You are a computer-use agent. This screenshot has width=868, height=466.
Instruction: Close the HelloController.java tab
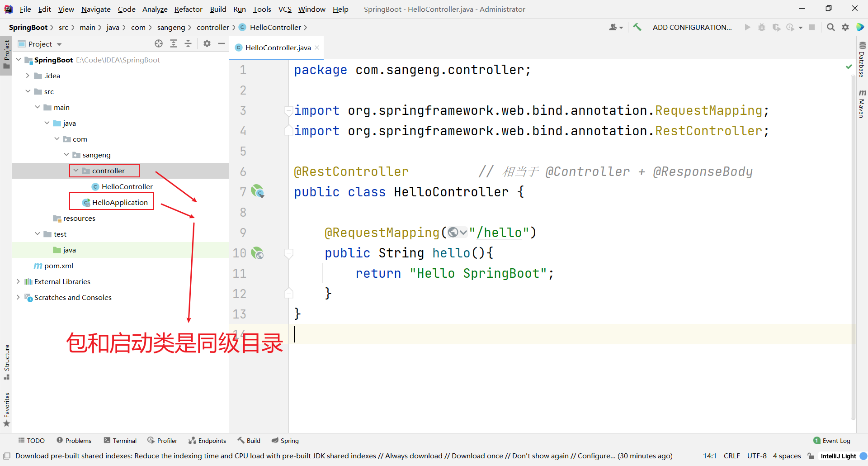click(317, 48)
